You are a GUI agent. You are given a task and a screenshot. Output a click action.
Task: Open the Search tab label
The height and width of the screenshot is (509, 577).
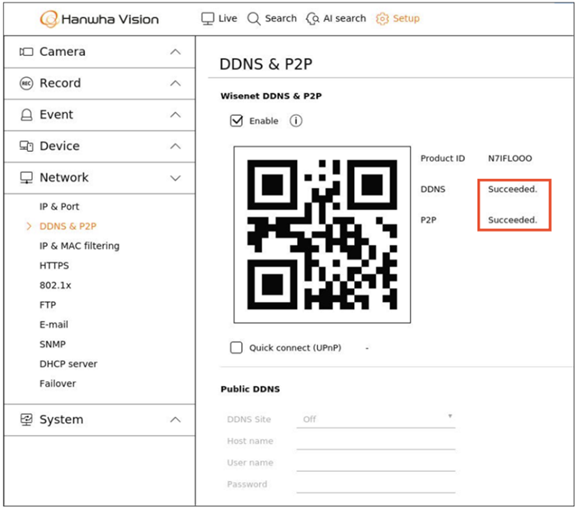click(281, 18)
